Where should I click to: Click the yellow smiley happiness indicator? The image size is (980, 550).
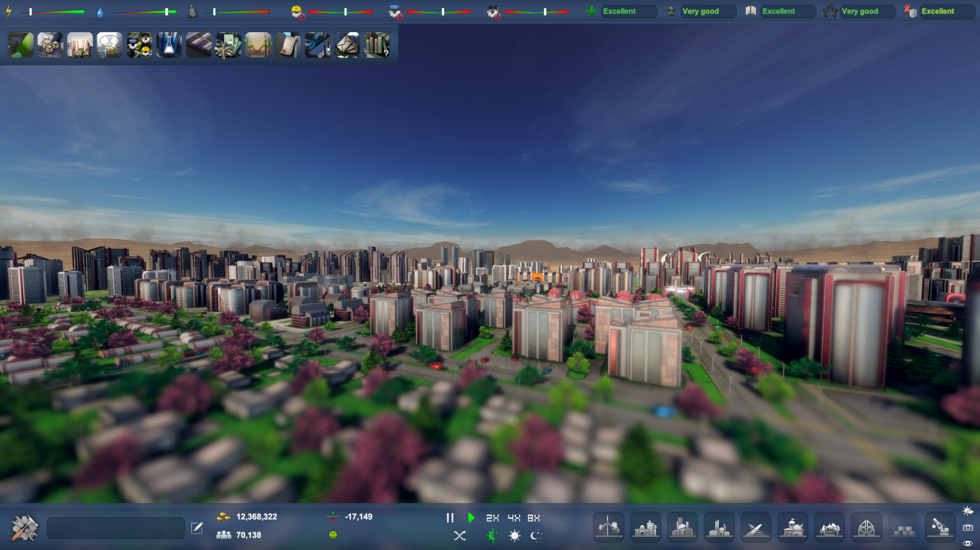pos(333,534)
